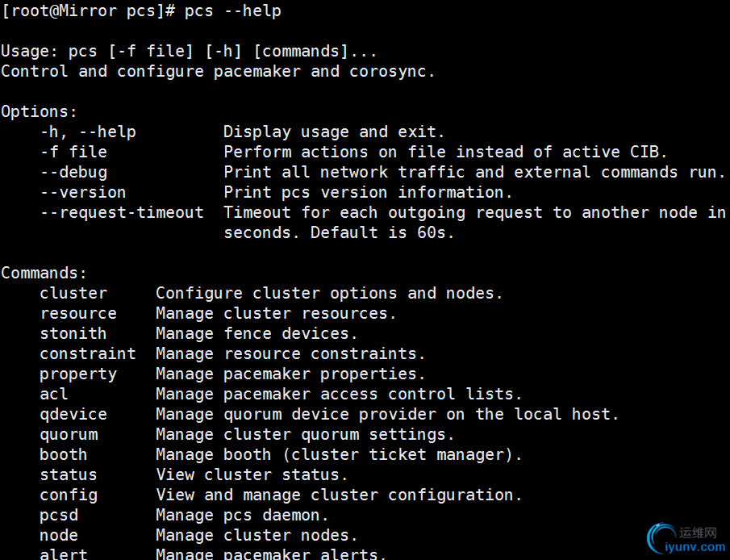
Task: Select the 'stonith' command text
Action: pos(73,333)
